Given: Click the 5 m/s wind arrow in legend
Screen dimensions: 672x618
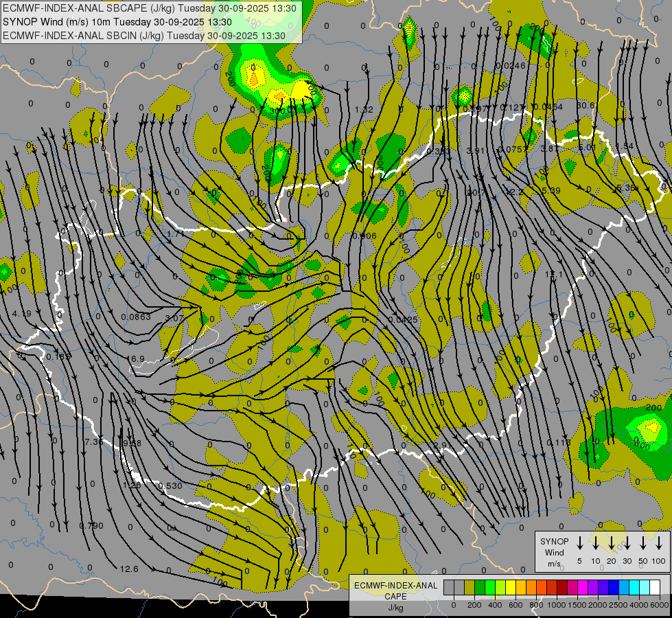Looking at the screenshot, I should point(579,542).
